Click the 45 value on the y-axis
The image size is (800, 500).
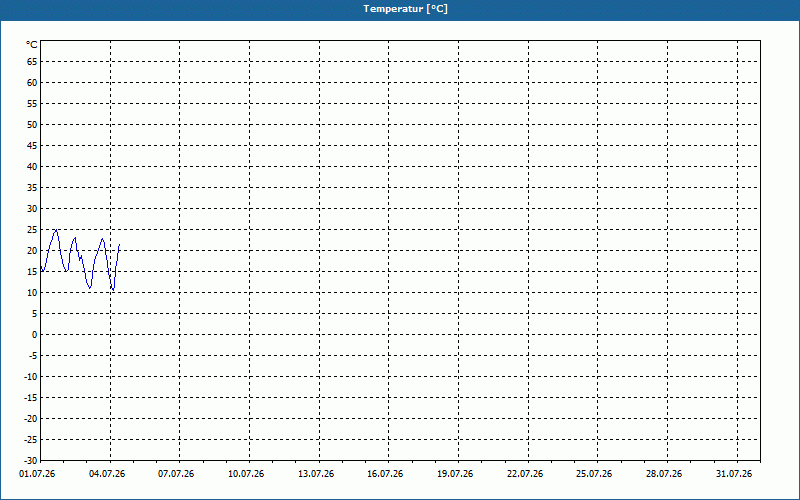click(32, 145)
